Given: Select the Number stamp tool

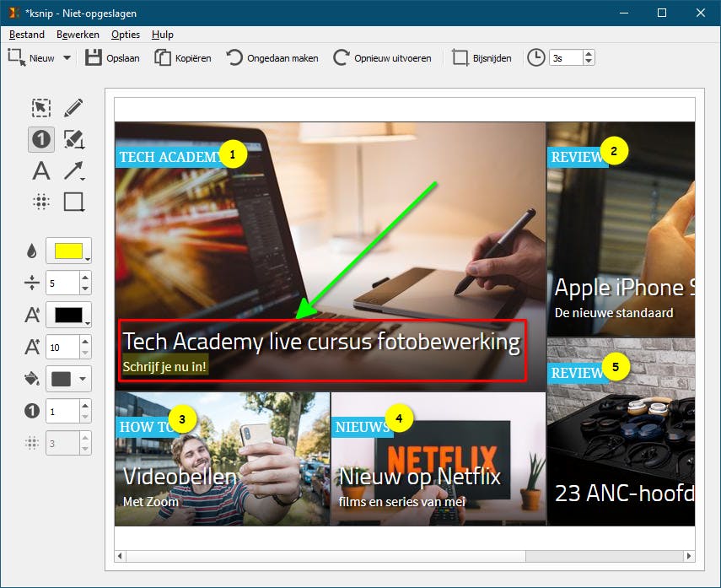Looking at the screenshot, I should click(x=41, y=139).
